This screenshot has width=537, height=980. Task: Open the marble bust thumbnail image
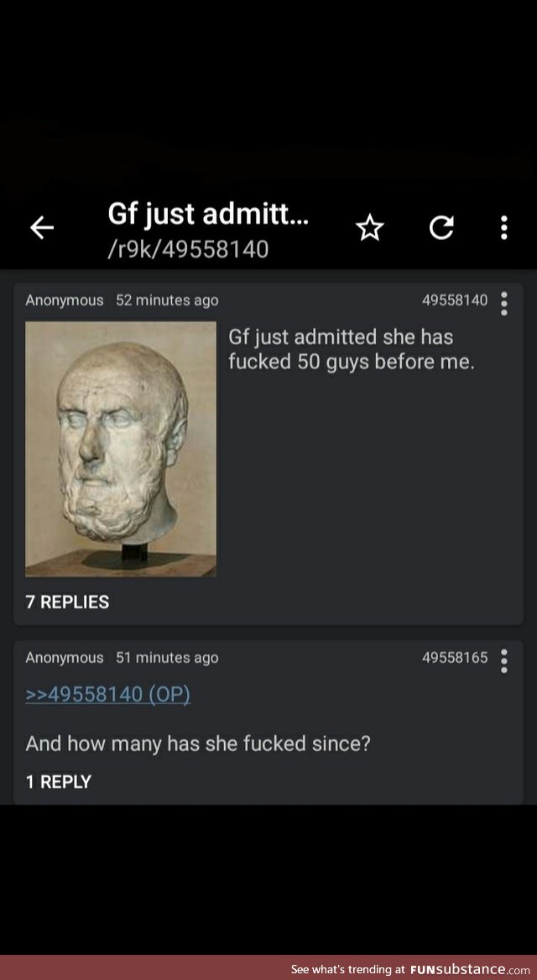[x=121, y=449]
